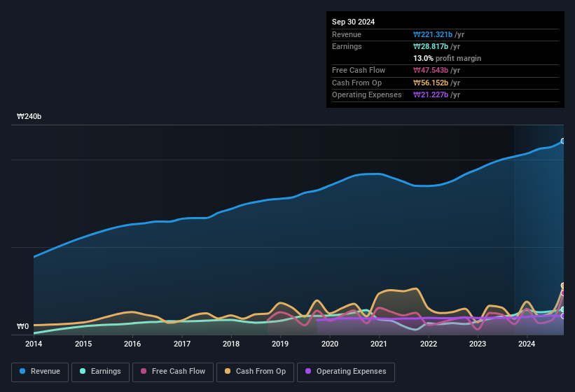
Task: Click the purple Operating Expenses end-point marker
Action: coord(563,316)
